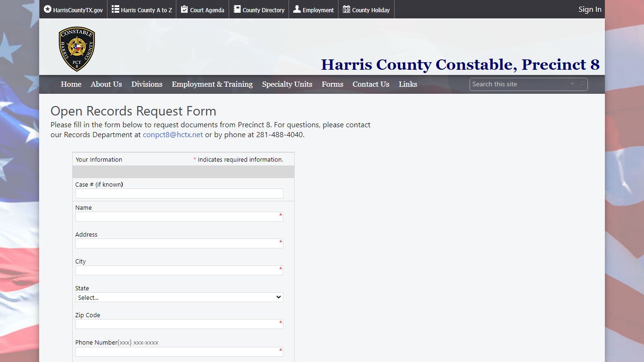Click the Open Records Request Form heading
The width and height of the screenshot is (644, 362).
click(133, 111)
